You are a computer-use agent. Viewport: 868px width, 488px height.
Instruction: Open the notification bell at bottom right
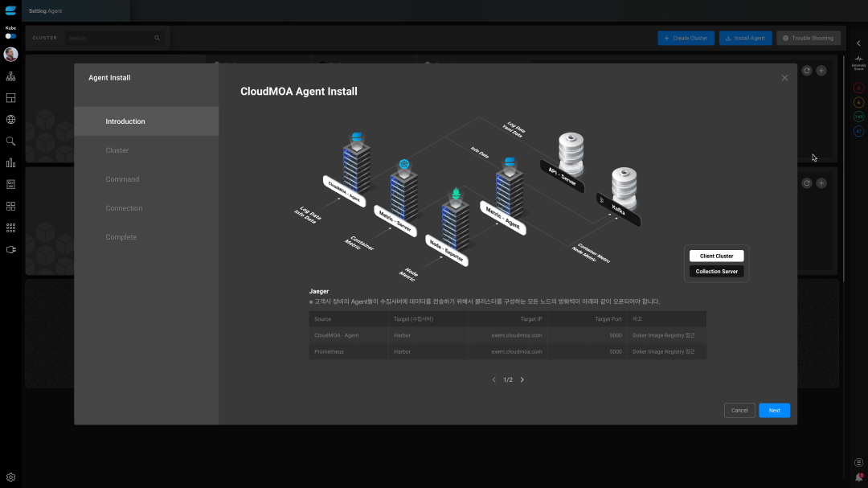(x=858, y=478)
